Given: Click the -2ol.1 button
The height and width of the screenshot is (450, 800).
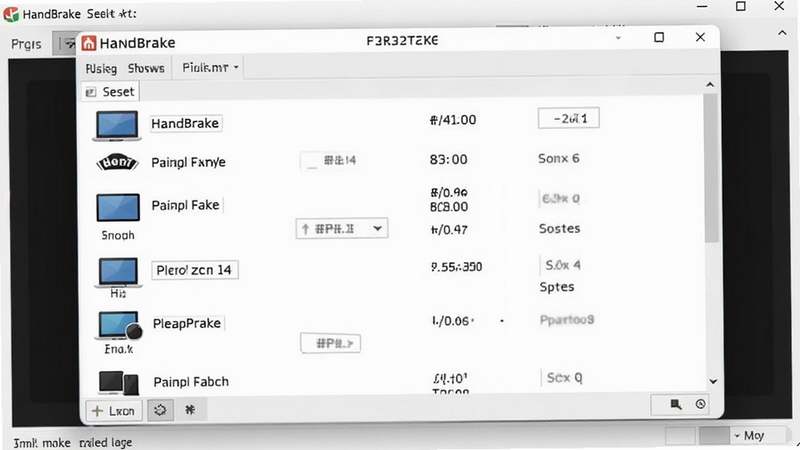Looking at the screenshot, I should [568, 118].
